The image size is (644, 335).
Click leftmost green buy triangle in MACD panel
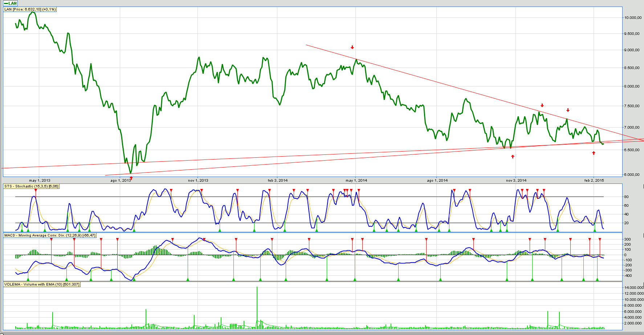pos(28,279)
